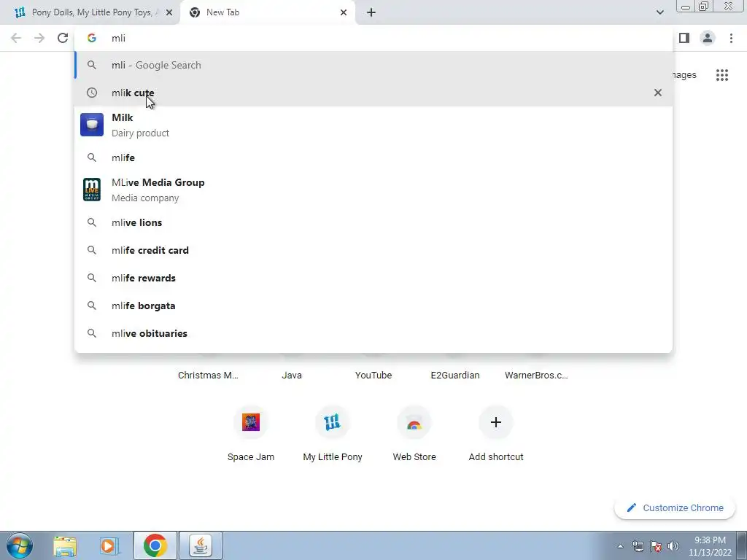Pick the 'mlive obituaries' suggestion
The height and width of the screenshot is (560, 747).
[x=373, y=333]
